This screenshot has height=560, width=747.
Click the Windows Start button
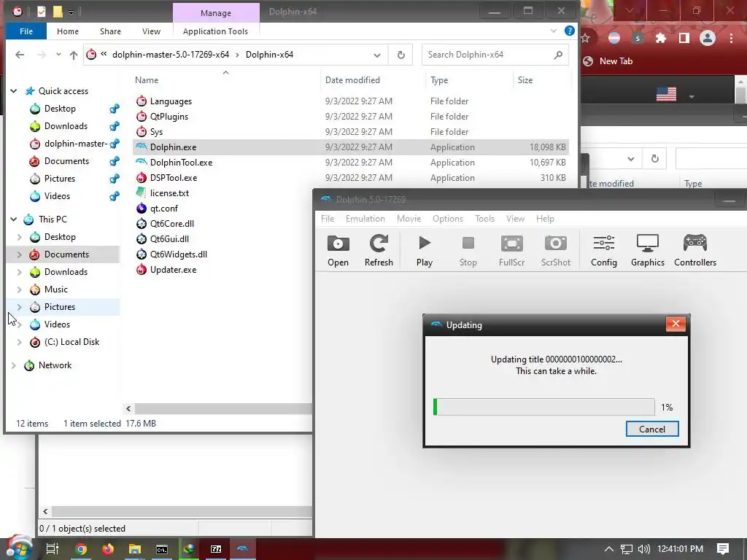click(18, 548)
